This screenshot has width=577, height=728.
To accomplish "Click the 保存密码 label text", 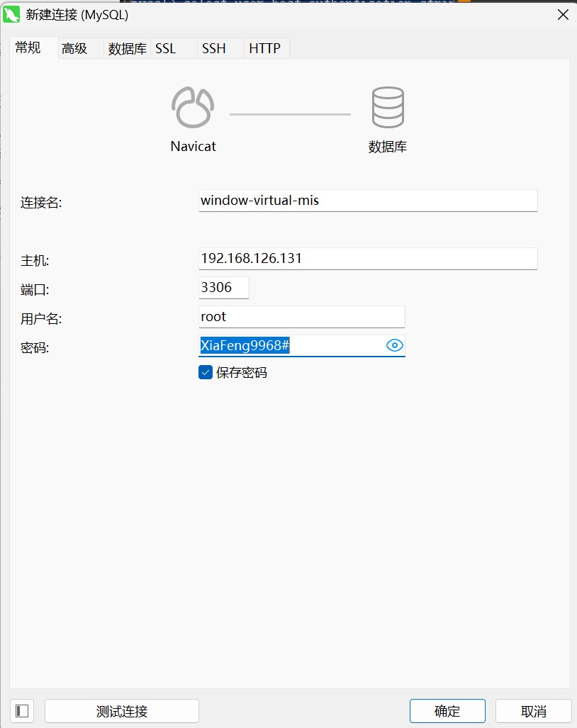I will [x=242, y=372].
